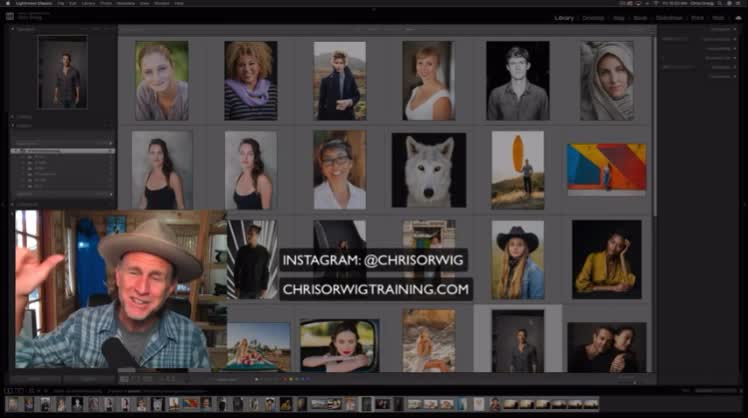Switch to compare view icon
The image size is (748, 418).
pos(148,379)
